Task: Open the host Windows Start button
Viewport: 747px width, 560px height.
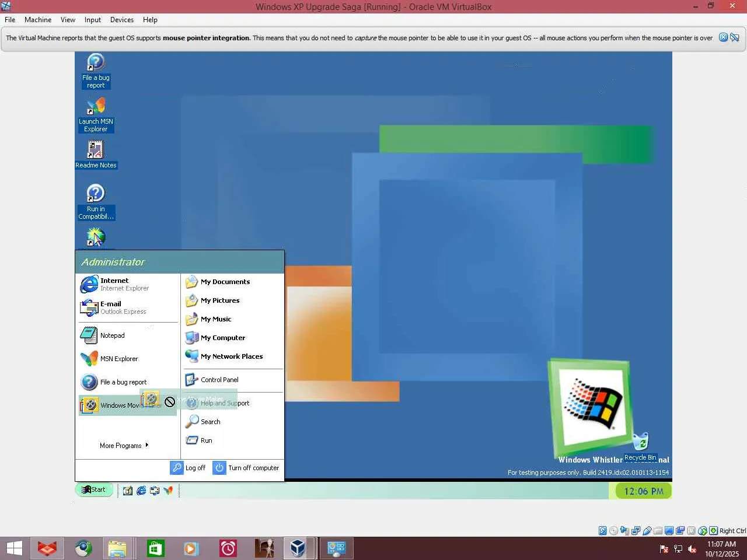Action: tap(14, 548)
